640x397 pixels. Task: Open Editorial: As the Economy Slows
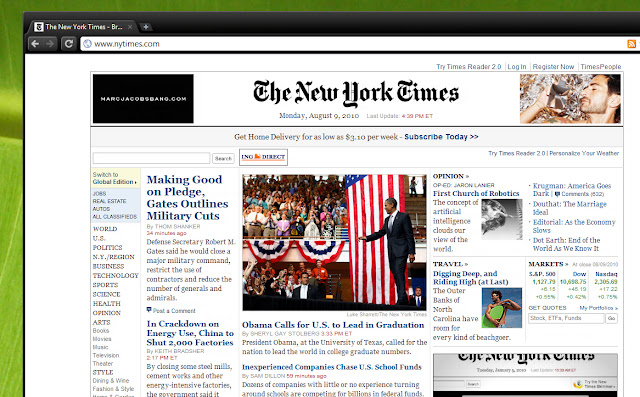click(x=574, y=226)
